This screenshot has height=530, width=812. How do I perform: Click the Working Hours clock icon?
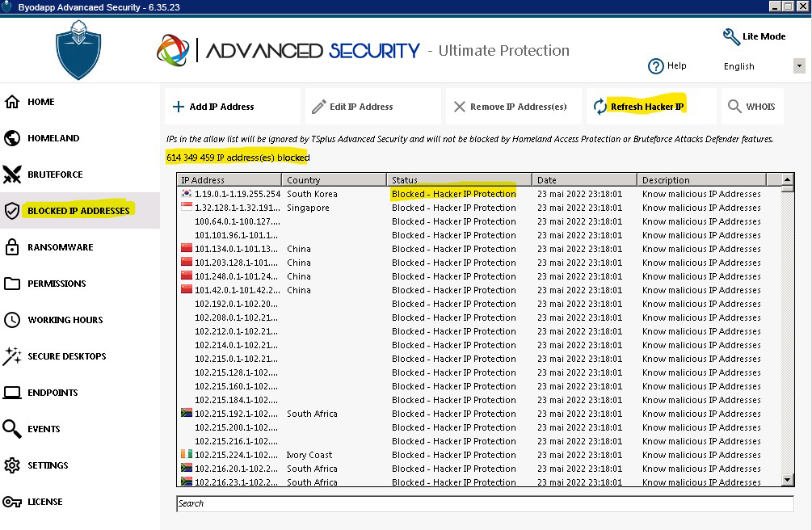click(12, 320)
